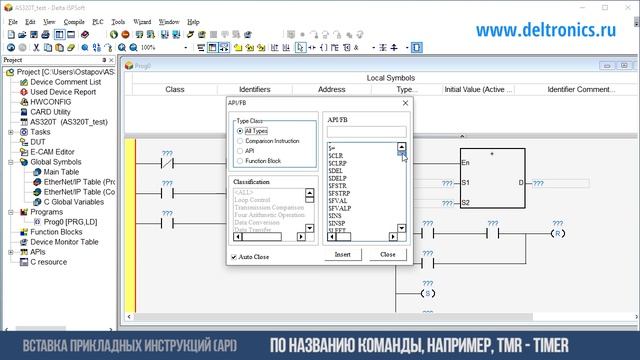This screenshot has height=360, width=640.
Task: Click the Insert button in API/FB dialog
Action: pyautogui.click(x=343, y=254)
